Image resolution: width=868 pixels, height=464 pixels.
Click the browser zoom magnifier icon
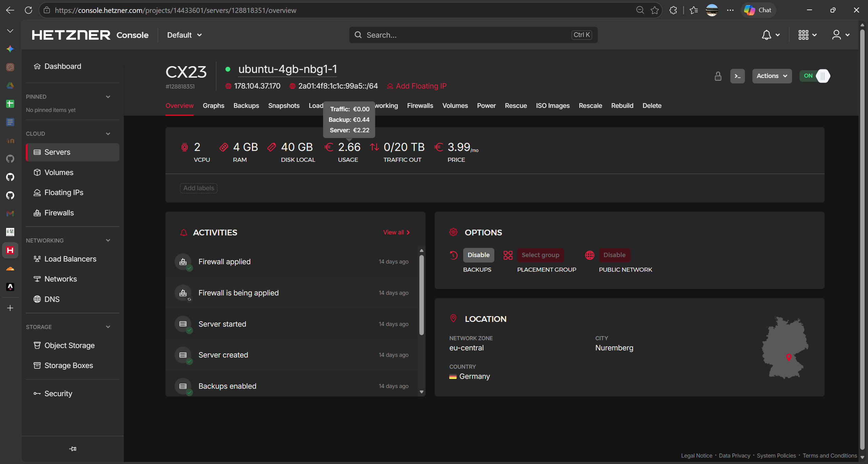coord(640,10)
